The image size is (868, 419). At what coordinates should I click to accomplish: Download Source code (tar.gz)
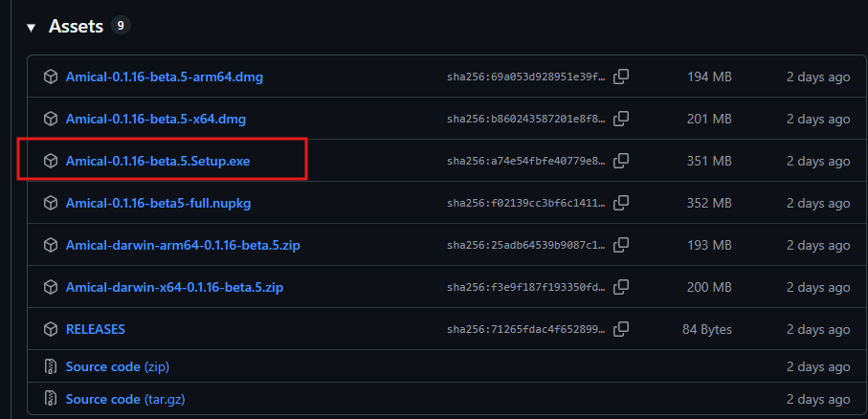pyautogui.click(x=125, y=399)
